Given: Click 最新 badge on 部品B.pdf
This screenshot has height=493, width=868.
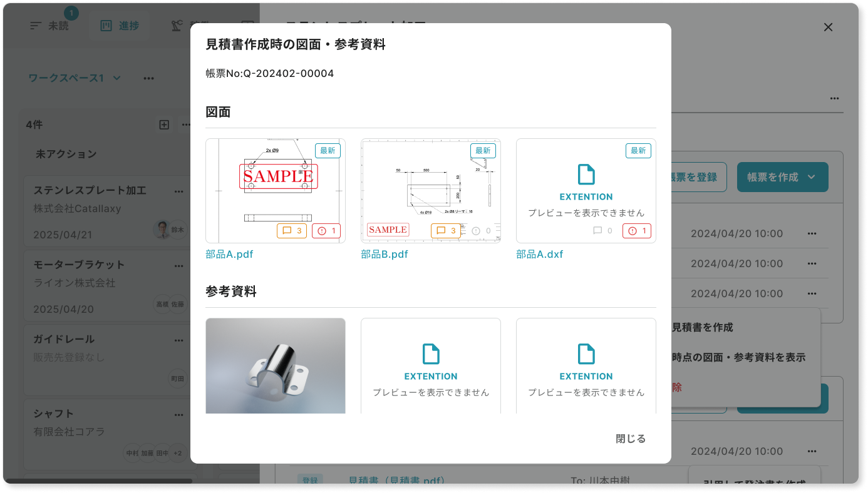Looking at the screenshot, I should point(483,150).
